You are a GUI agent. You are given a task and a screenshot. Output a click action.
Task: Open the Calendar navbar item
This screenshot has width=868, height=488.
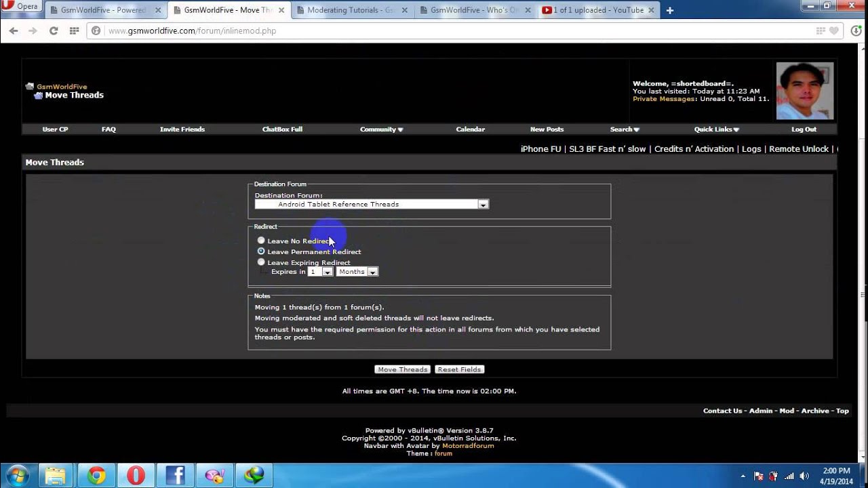(x=470, y=129)
